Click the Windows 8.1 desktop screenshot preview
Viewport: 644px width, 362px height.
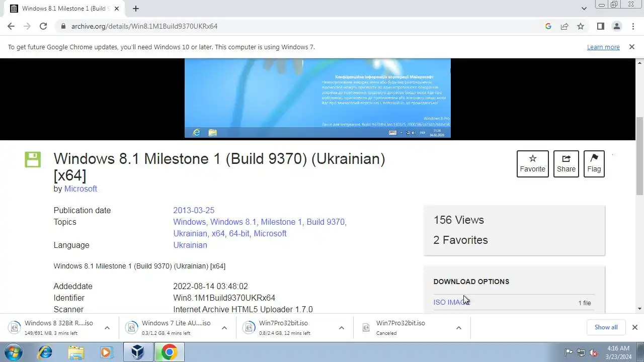[x=317, y=98]
